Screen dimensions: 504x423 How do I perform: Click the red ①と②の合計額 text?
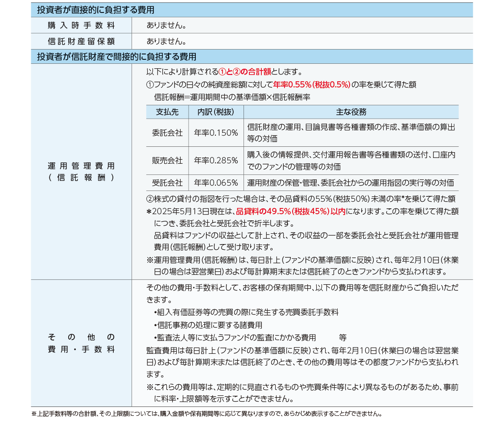pos(244,72)
